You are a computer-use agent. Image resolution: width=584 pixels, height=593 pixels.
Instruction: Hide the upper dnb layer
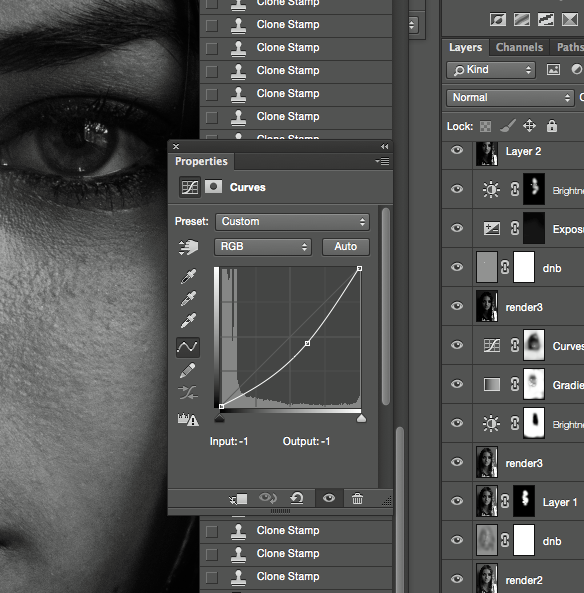tap(457, 267)
